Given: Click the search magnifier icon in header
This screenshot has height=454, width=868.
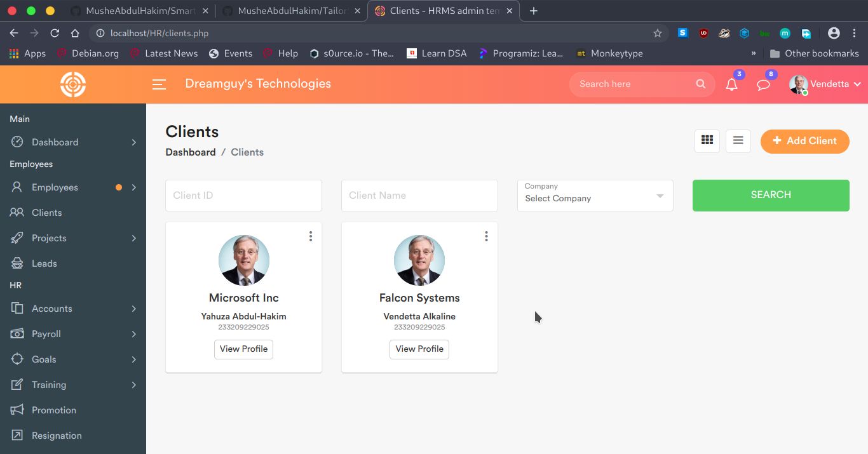Looking at the screenshot, I should point(701,84).
